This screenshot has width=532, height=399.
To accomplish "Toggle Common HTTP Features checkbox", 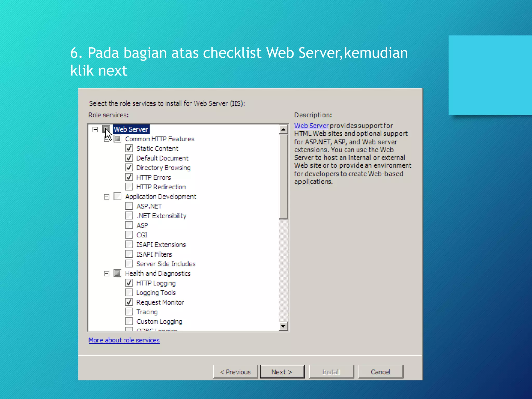I will pyautogui.click(x=118, y=139).
